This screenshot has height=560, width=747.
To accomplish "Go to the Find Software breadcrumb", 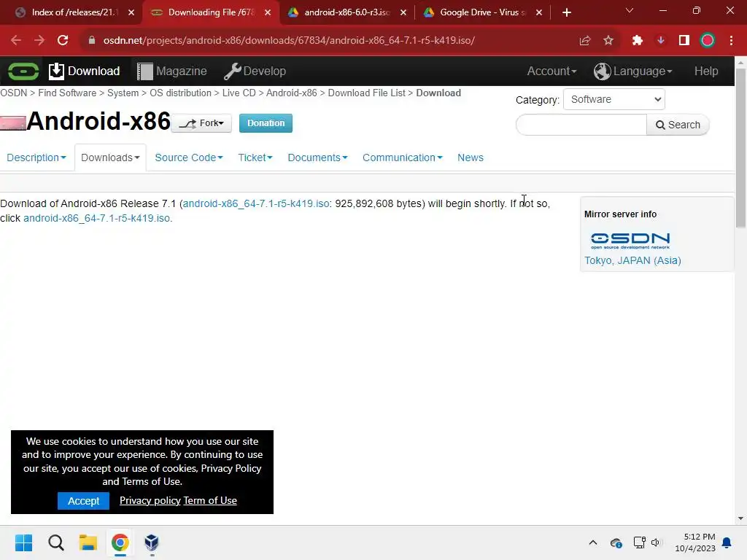I will tap(67, 93).
